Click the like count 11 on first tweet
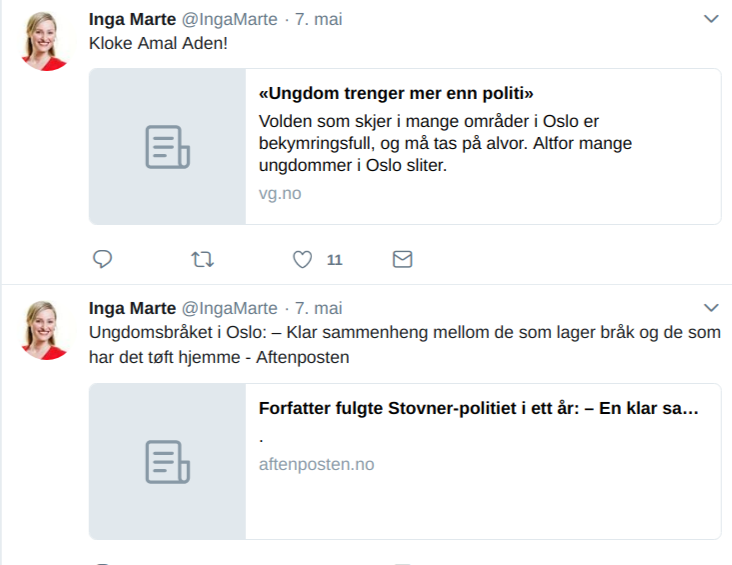732x565 pixels. click(334, 260)
